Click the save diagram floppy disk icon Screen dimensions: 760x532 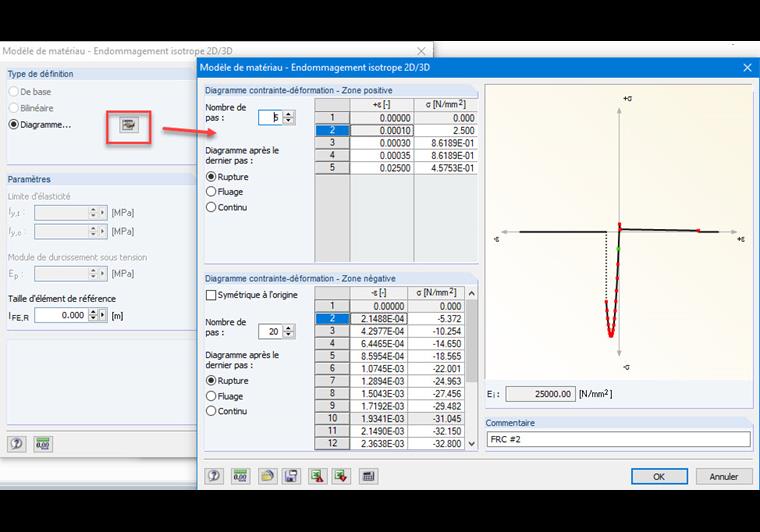coord(291,476)
